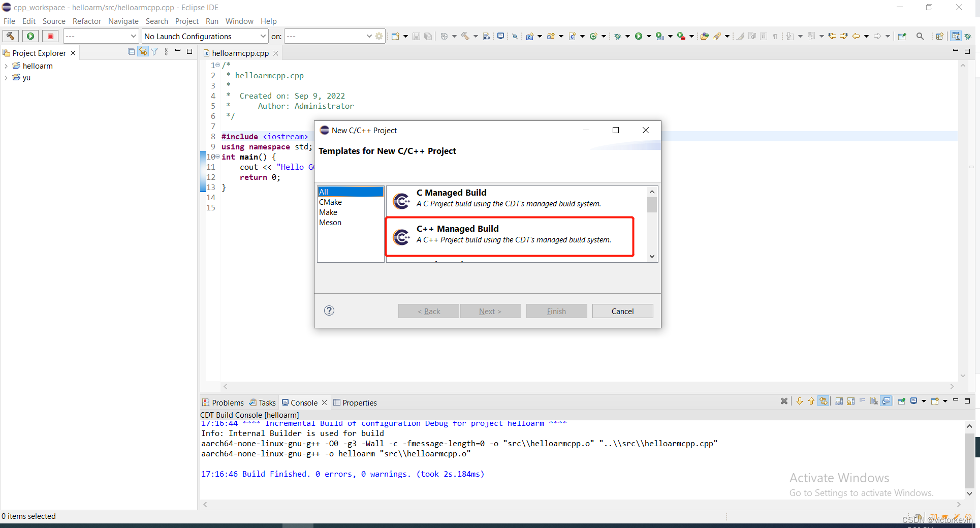Open the Search dialog with the magnifier icon
This screenshot has height=528, width=980.
tap(921, 36)
